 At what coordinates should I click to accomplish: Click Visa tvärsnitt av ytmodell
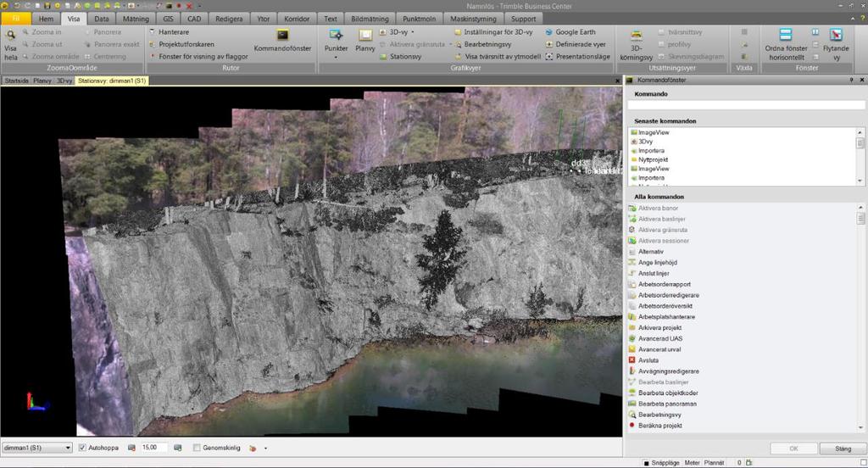point(498,57)
